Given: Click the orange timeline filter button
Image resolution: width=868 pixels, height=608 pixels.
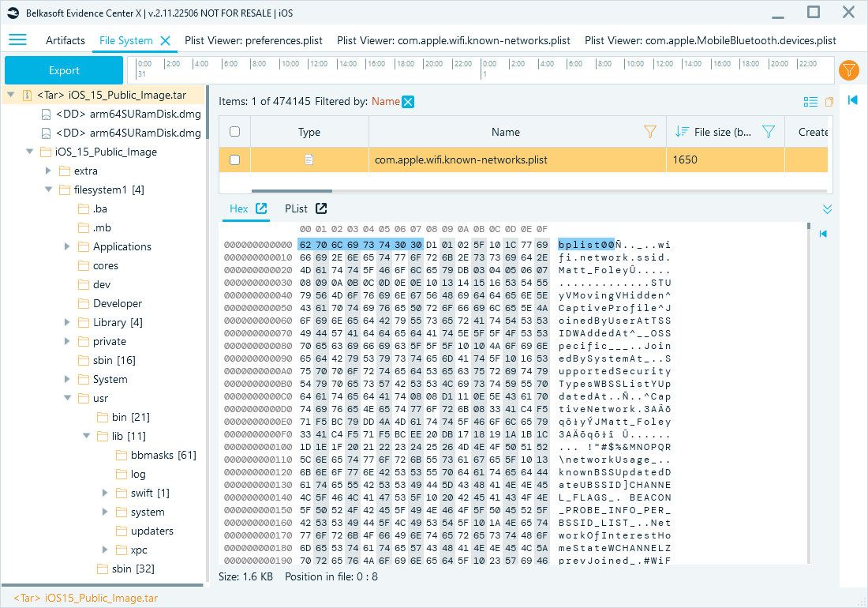Looking at the screenshot, I should [848, 70].
